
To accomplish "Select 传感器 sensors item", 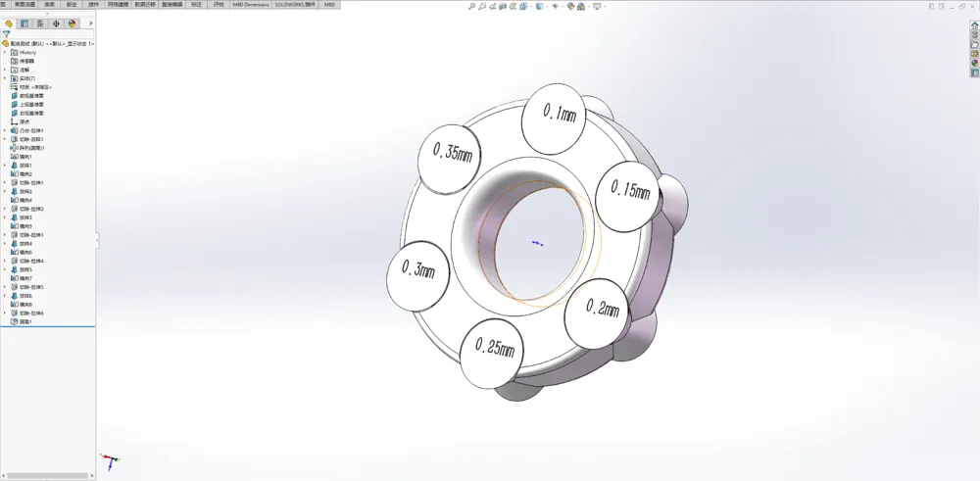I will pos(23,61).
